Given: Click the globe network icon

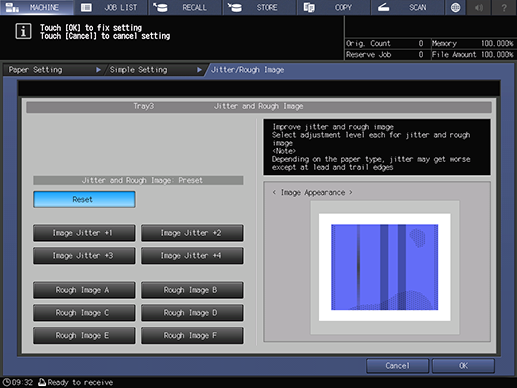Looking at the screenshot, I should (455, 7).
